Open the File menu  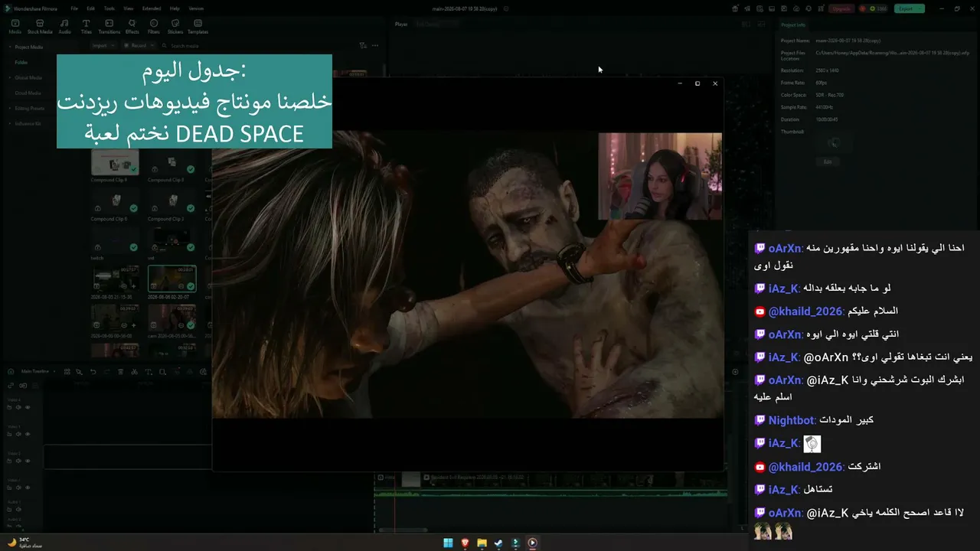point(74,8)
